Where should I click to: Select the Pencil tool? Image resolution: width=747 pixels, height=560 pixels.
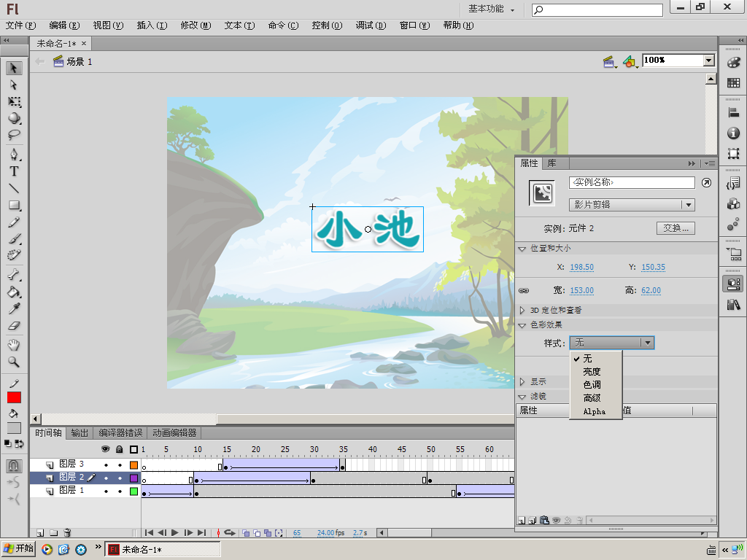coord(14,222)
